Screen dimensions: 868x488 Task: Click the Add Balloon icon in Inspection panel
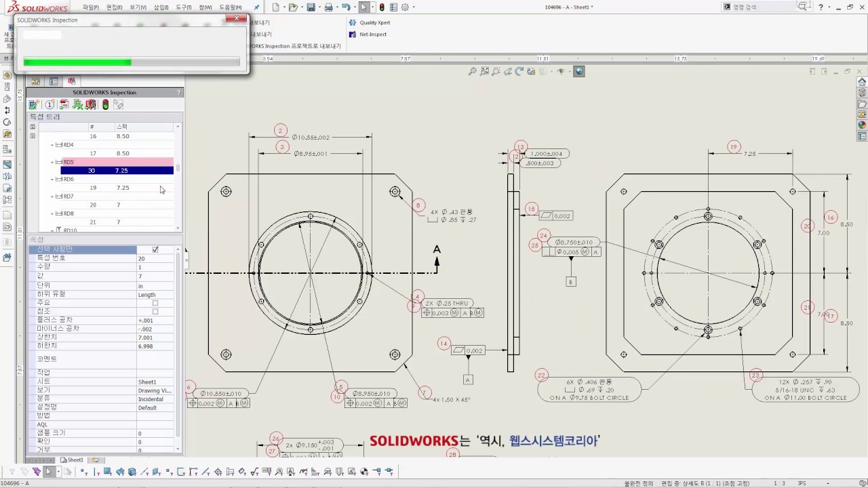(50, 104)
